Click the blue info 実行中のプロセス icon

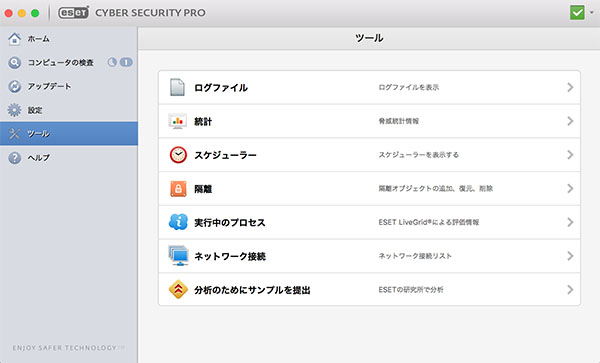178,222
